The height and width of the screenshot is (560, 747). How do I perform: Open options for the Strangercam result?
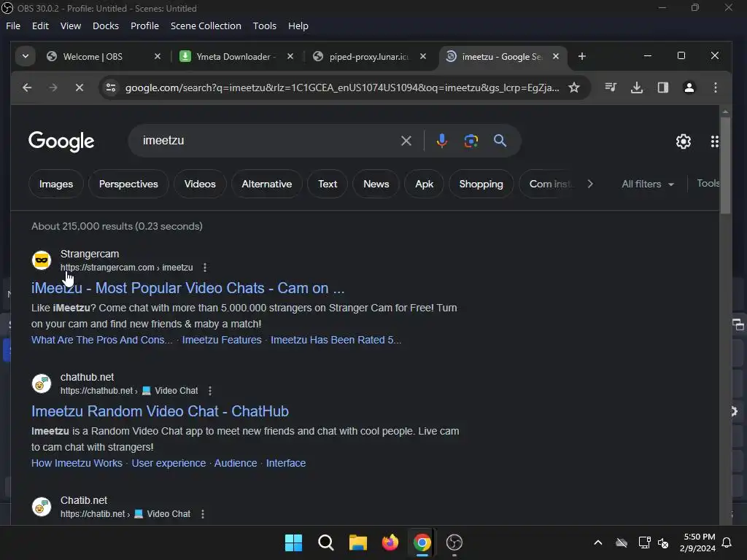205,268
